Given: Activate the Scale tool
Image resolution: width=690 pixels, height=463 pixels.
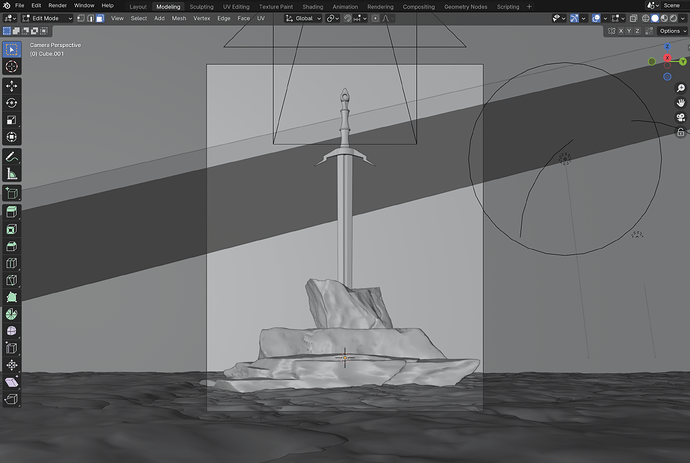Looking at the screenshot, I should tap(11, 120).
